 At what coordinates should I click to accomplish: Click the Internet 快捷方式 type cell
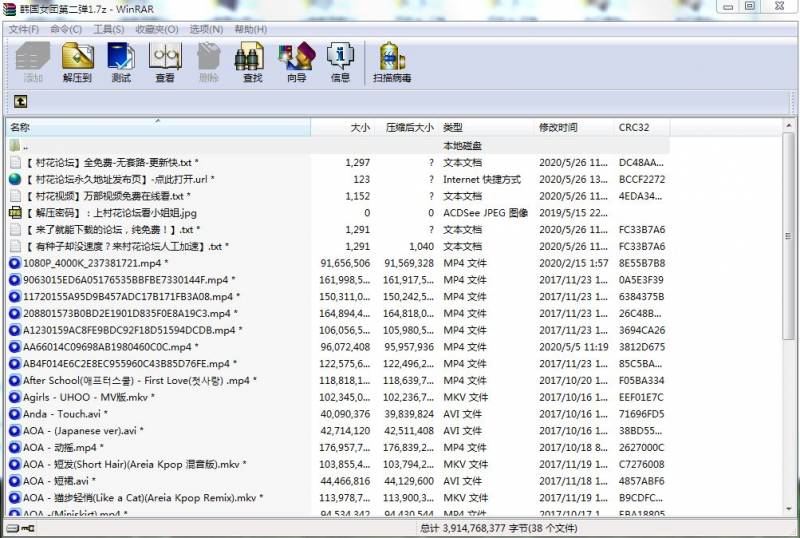[x=482, y=179]
